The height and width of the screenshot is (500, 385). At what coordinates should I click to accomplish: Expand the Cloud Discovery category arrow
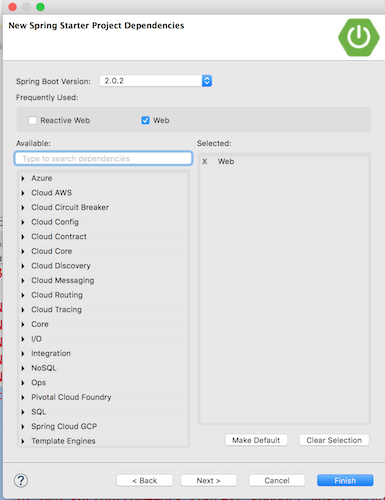pos(23,266)
